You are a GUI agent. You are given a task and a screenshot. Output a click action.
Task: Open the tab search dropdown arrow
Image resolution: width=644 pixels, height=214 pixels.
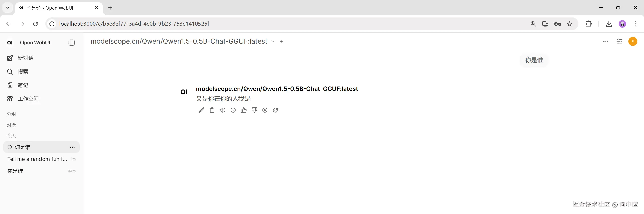point(8,8)
